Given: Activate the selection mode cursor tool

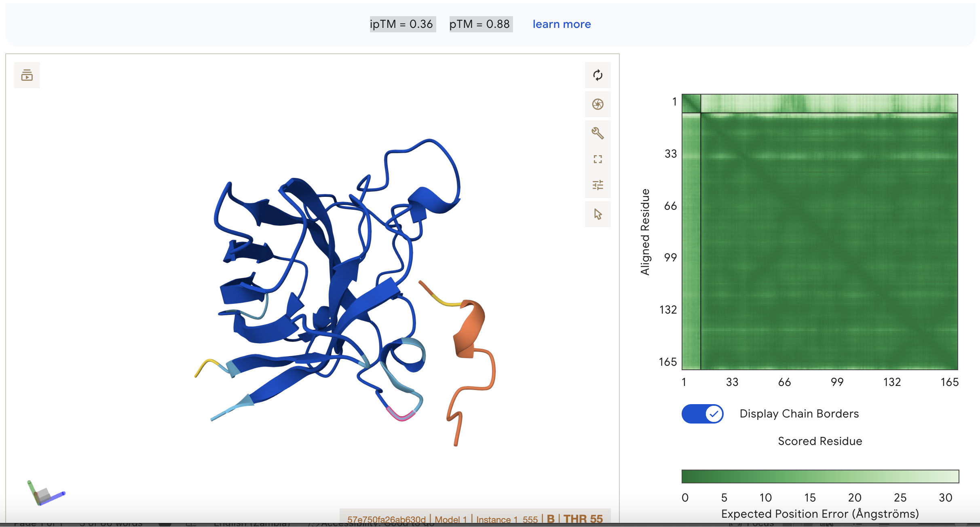Looking at the screenshot, I should [x=598, y=214].
